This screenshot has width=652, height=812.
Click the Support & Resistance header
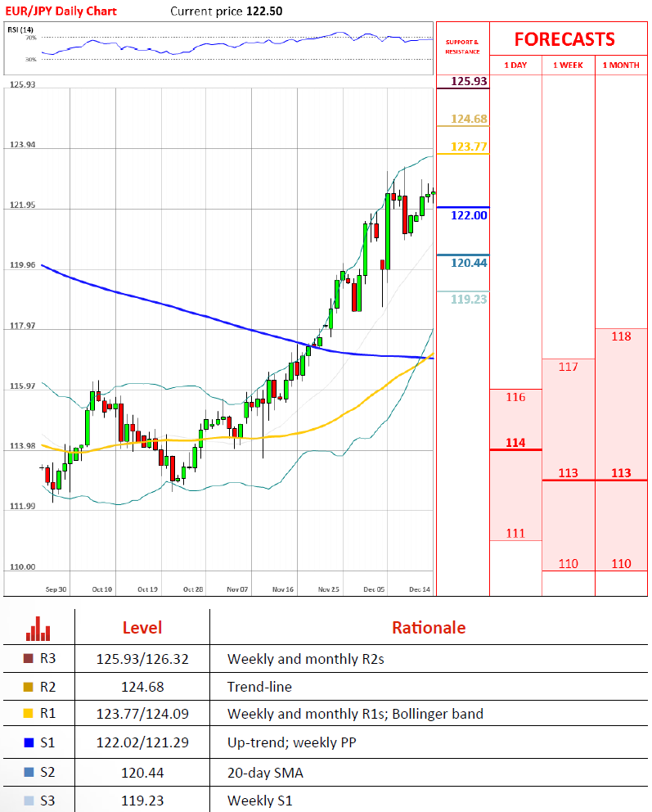tap(462, 47)
